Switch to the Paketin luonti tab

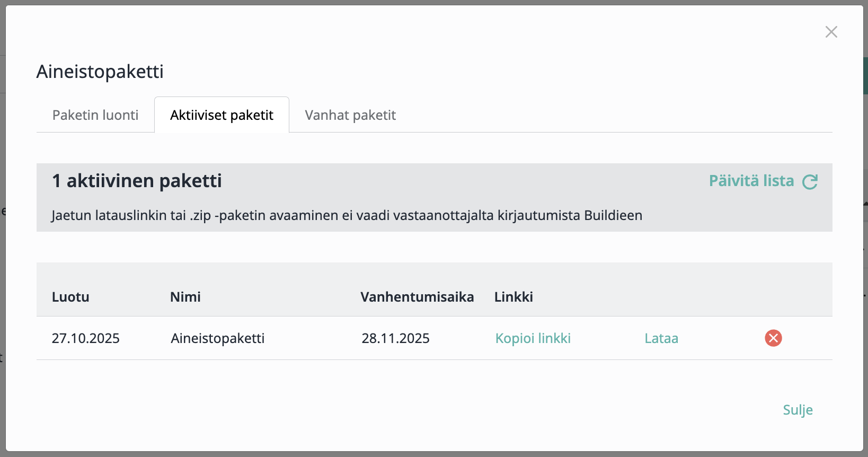coord(95,115)
